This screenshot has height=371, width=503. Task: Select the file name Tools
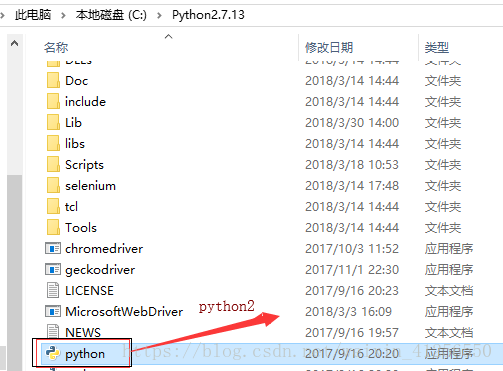pyautogui.click(x=81, y=228)
